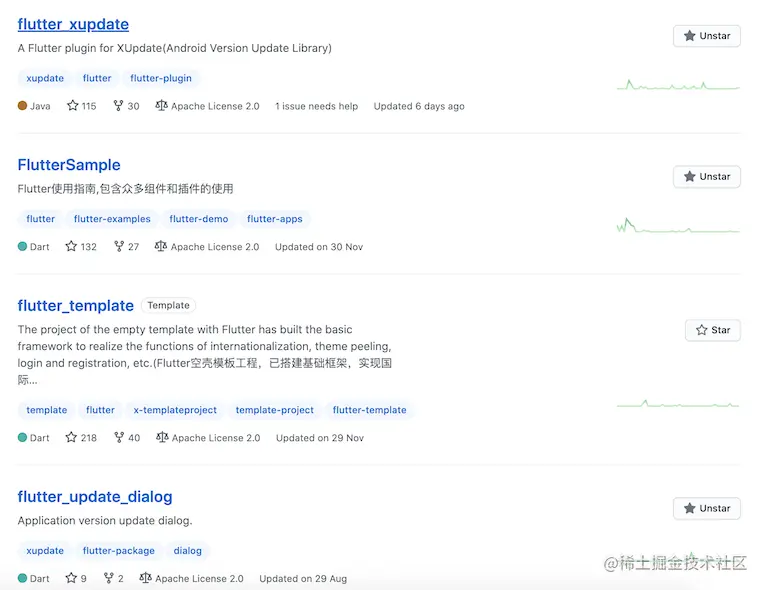Screen dimensions: 765x590
Task: Click the flutter_template activity sparkline graph
Action: (678, 404)
